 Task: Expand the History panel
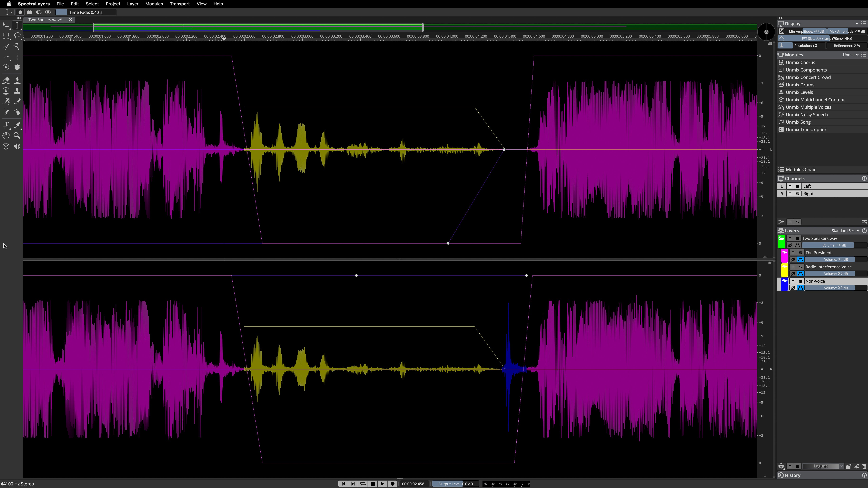tap(792, 475)
